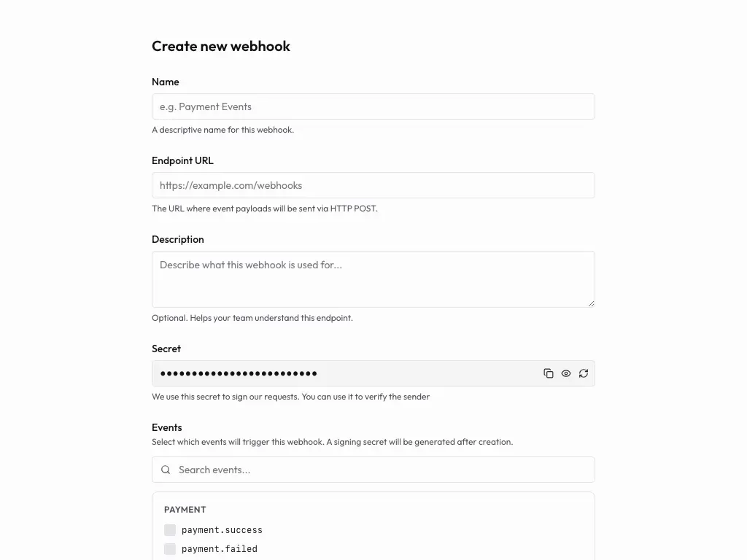The image size is (747, 560).
Task: Click the secret verification helper text
Action: (x=290, y=397)
